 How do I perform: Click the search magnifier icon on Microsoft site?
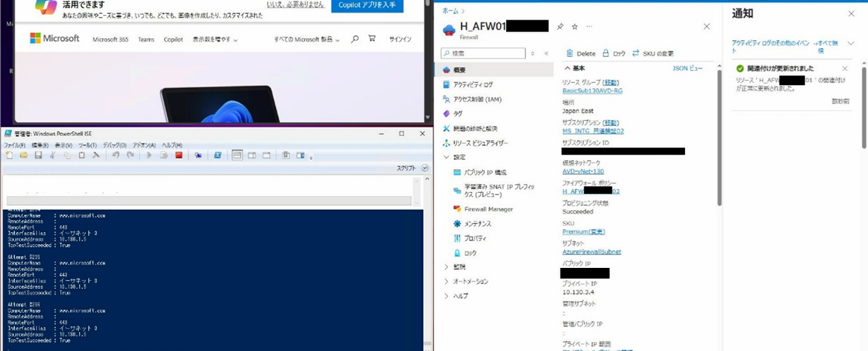click(x=355, y=39)
